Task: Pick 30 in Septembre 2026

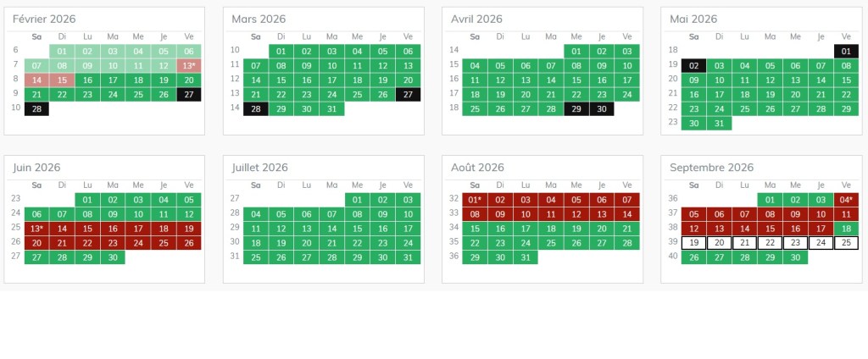Action: (x=795, y=257)
